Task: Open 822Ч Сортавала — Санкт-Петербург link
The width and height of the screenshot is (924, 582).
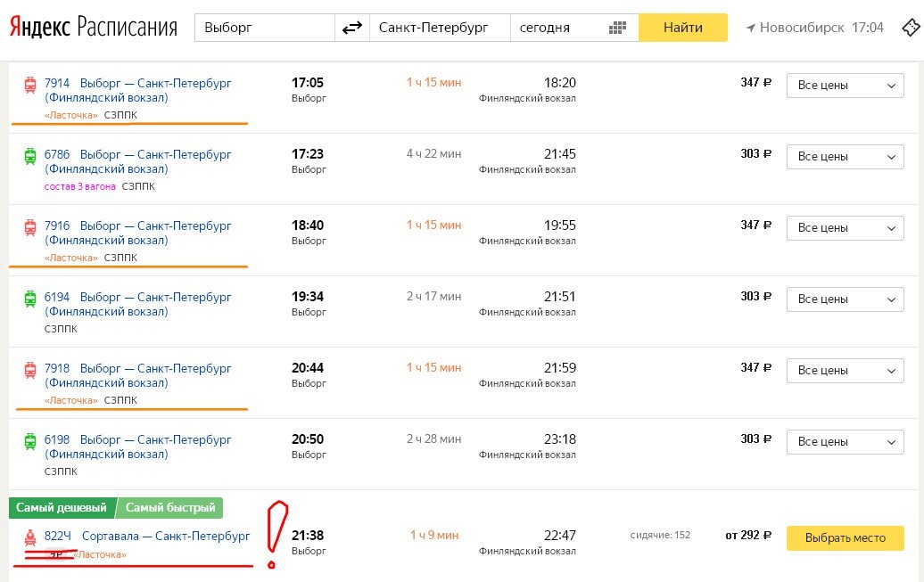Action: click(x=147, y=536)
